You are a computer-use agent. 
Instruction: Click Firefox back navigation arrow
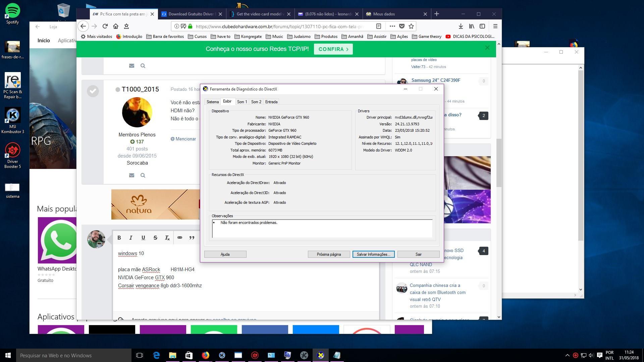[83, 26]
